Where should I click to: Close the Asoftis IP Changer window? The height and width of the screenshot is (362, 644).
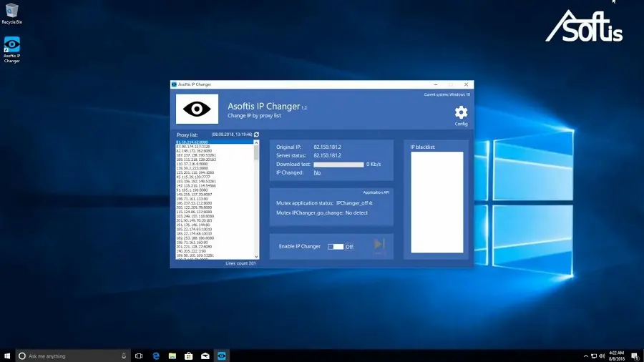466,84
